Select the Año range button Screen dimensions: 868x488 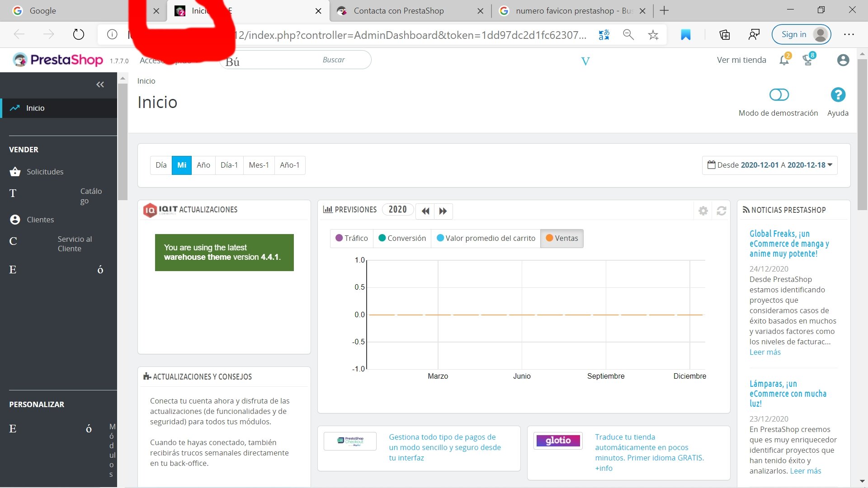pyautogui.click(x=203, y=165)
